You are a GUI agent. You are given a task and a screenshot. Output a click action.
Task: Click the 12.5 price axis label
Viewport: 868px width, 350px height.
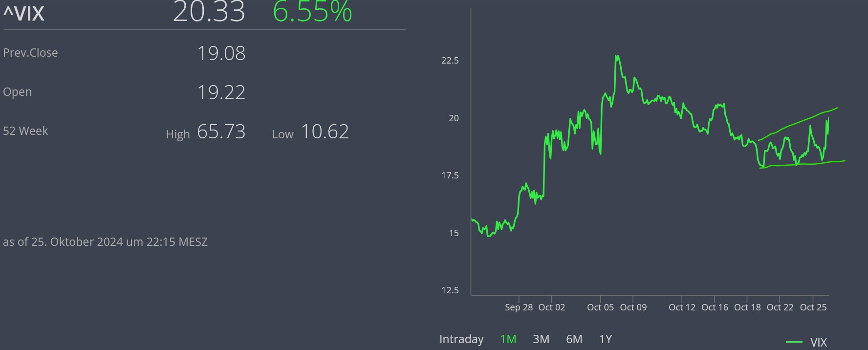[x=450, y=290]
